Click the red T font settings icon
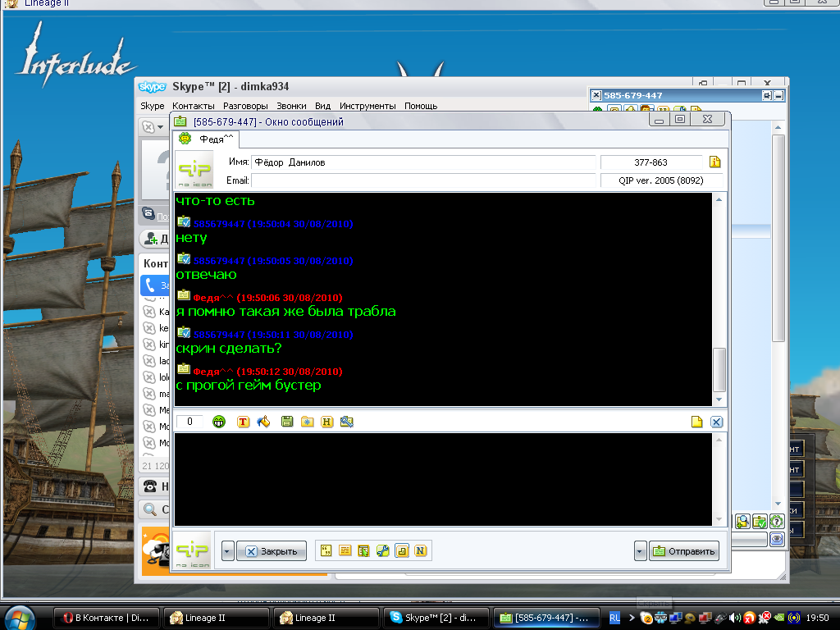Image resolution: width=840 pixels, height=630 pixels. coord(243,422)
